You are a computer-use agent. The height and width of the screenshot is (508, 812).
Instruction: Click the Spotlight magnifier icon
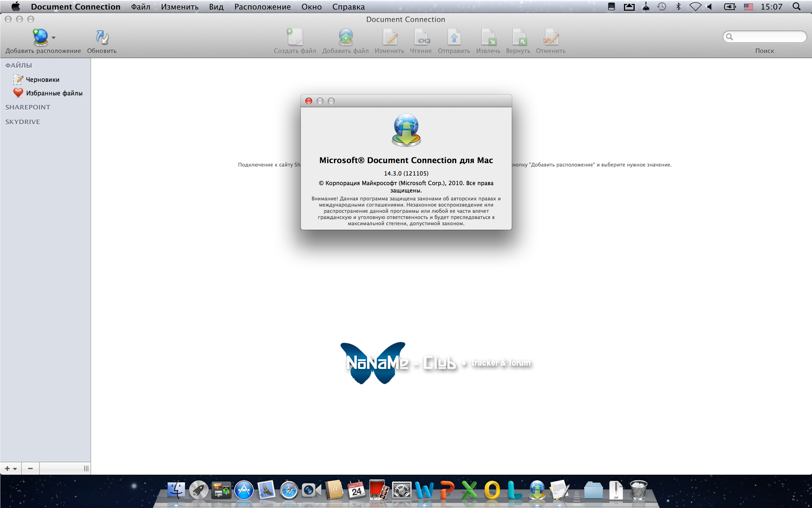[x=796, y=6]
